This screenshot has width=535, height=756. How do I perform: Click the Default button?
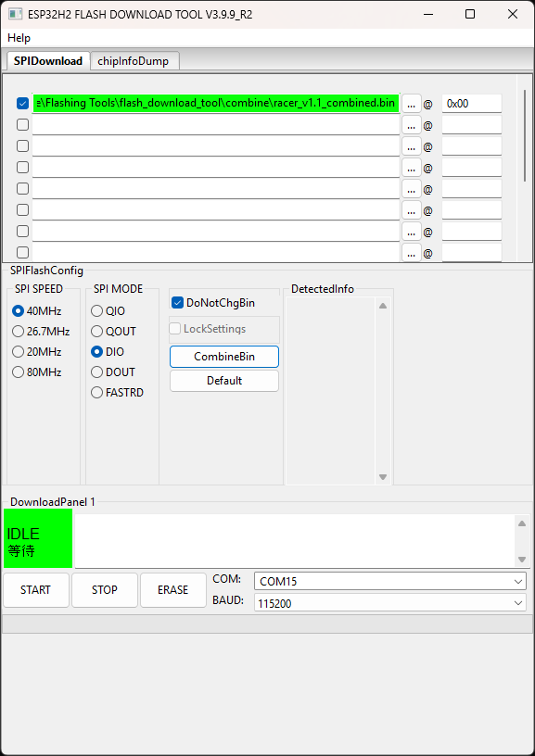tap(224, 381)
